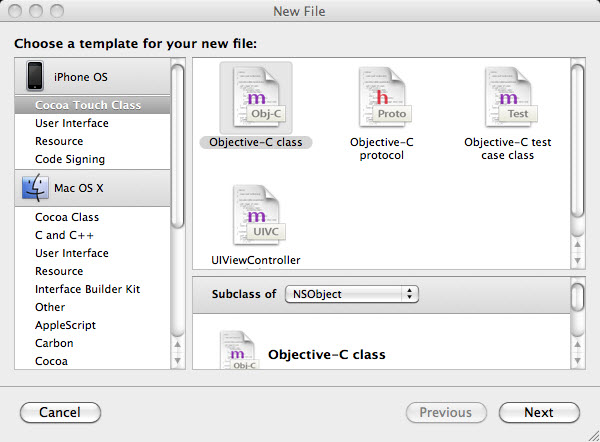Click the description pane scroll up arrow
Viewport: 600px width, 442px height.
point(577,344)
